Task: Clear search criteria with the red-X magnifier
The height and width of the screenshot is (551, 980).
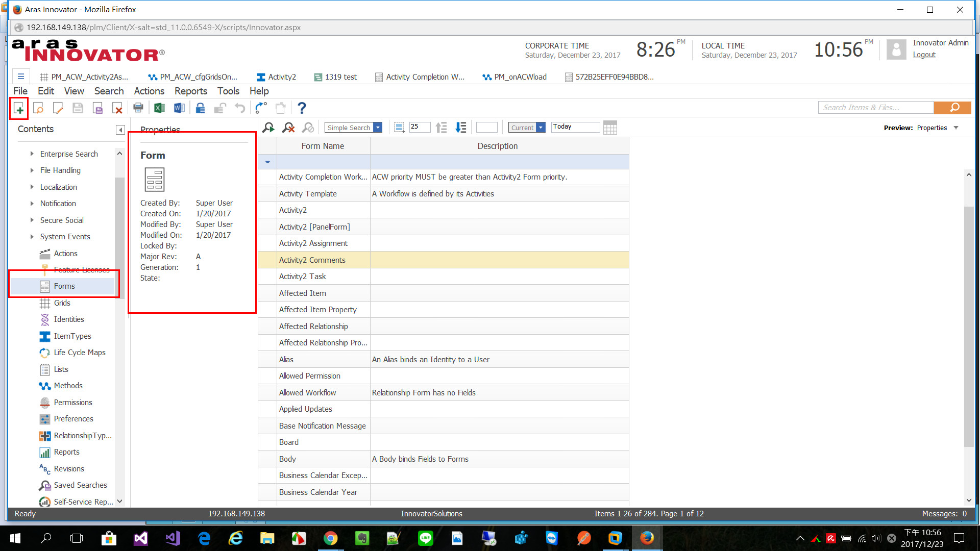Action: tap(288, 128)
